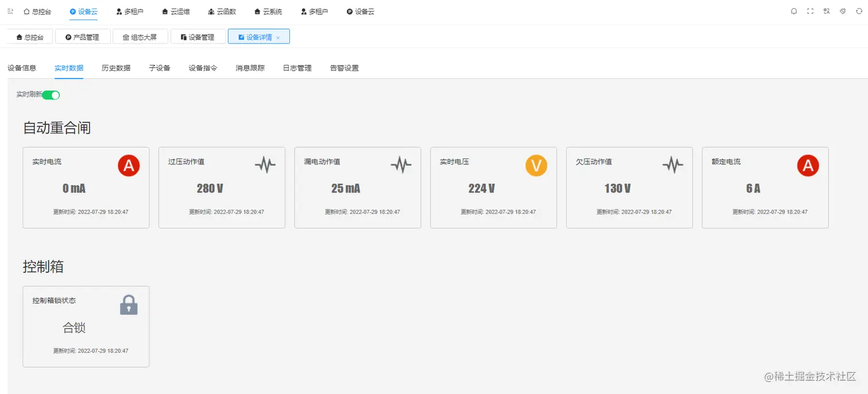Open the theme settings brush icon
This screenshot has width=868, height=394.
[843, 11]
